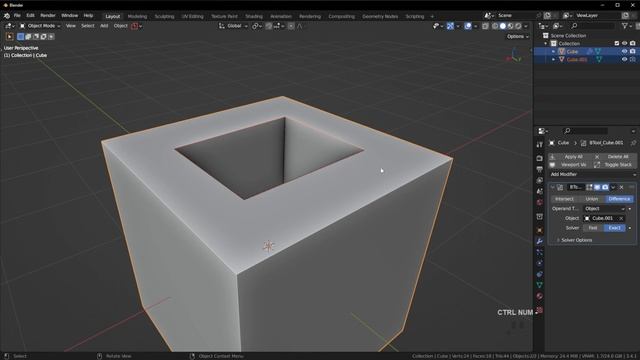Select the tweak selection tool icon
Viewport: 640px width, 360px height.
point(9,36)
